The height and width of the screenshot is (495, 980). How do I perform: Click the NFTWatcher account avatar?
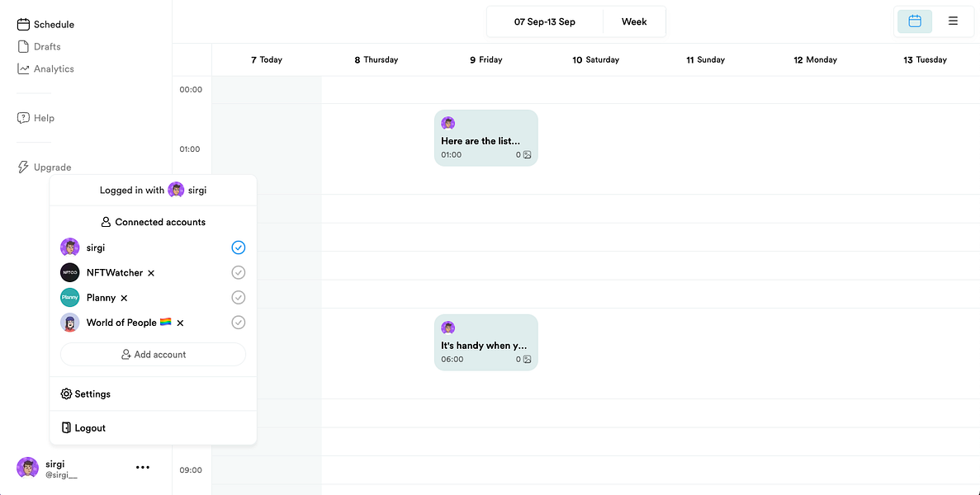pyautogui.click(x=70, y=273)
